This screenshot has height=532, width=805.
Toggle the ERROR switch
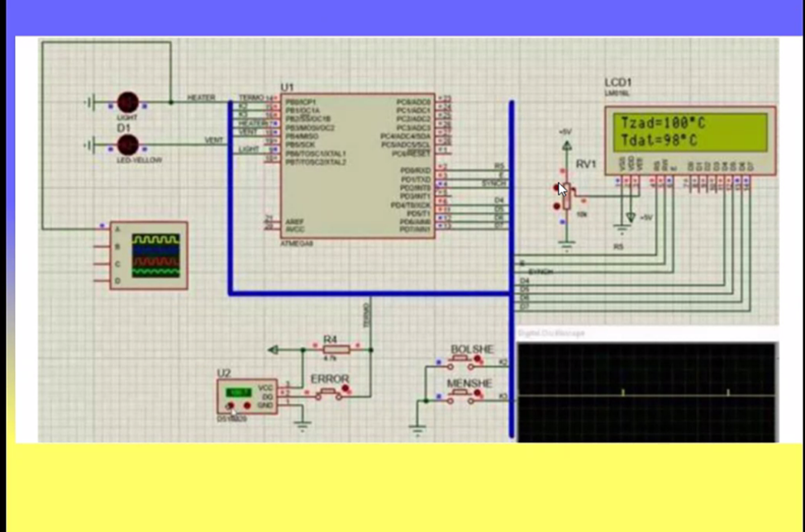[x=329, y=391]
